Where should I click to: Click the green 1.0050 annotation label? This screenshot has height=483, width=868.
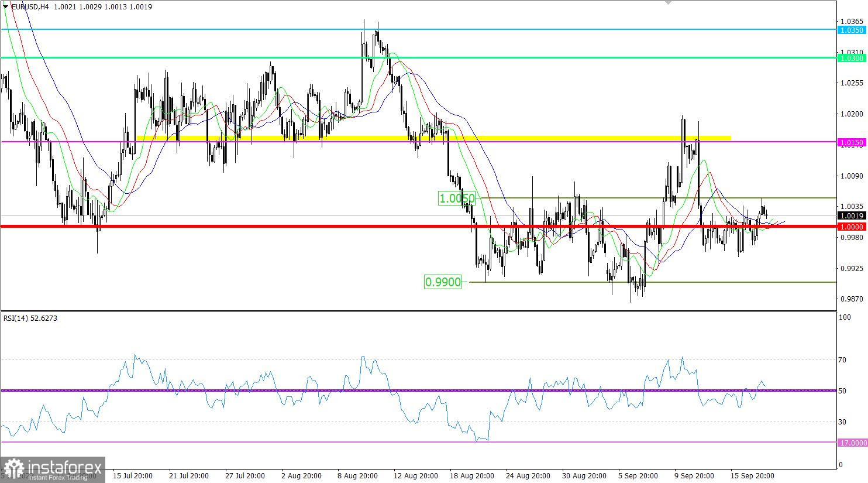tap(457, 198)
